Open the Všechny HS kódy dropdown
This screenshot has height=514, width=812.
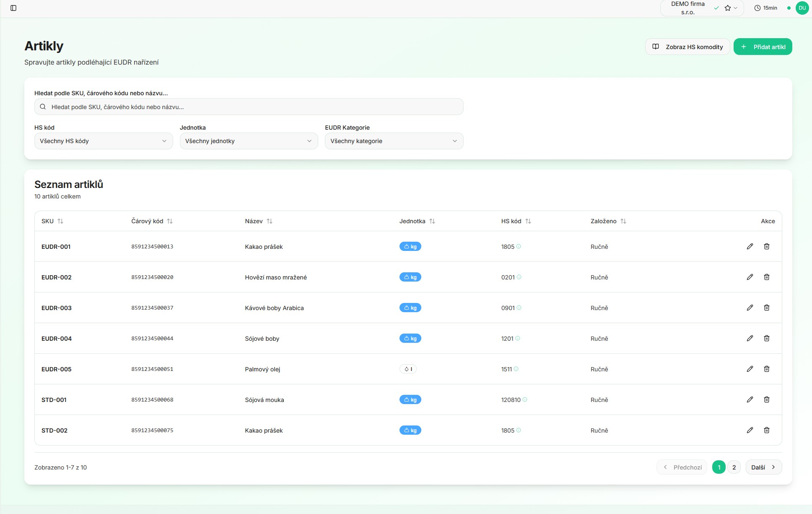point(103,141)
